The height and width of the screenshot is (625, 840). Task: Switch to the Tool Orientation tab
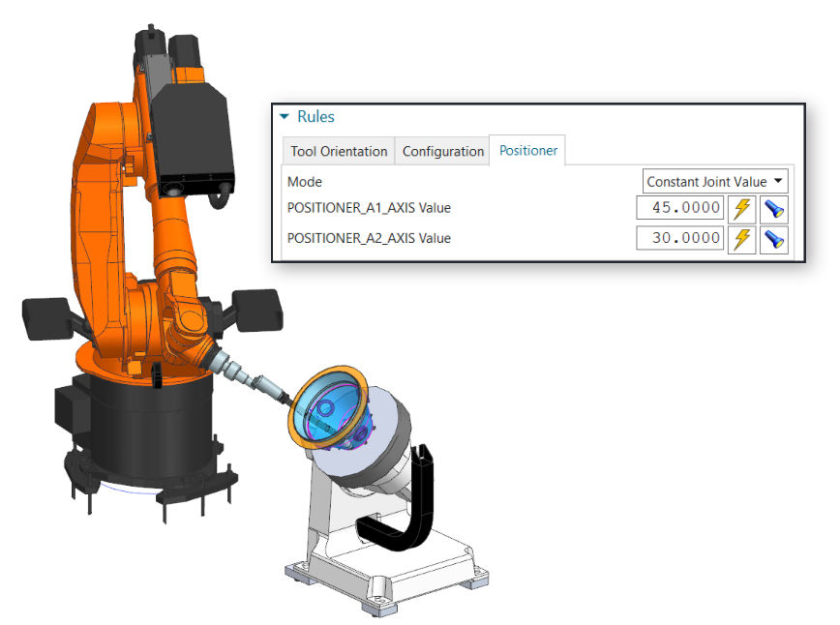338,151
